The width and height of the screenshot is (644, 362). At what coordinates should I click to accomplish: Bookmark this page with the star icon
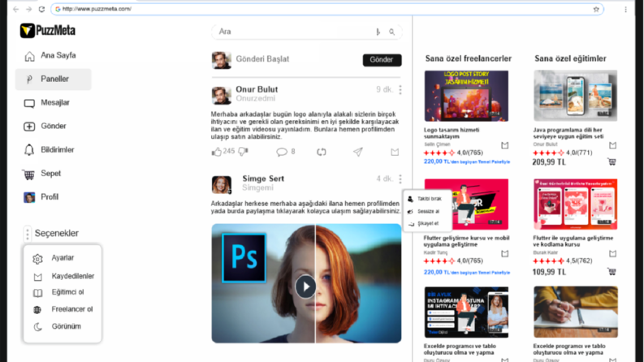coord(596,9)
